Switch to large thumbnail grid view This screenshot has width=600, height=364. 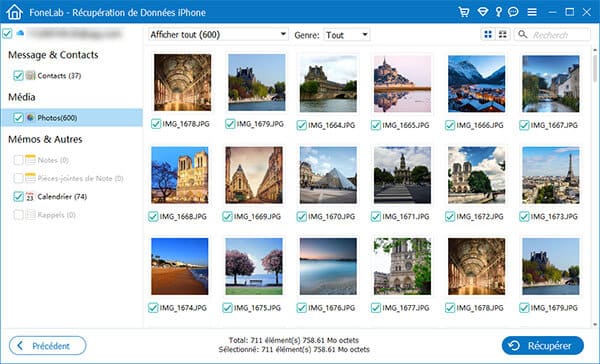(x=488, y=35)
